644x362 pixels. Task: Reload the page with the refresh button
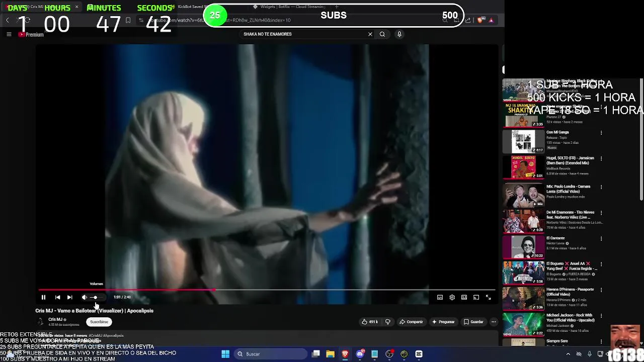pos(27,20)
